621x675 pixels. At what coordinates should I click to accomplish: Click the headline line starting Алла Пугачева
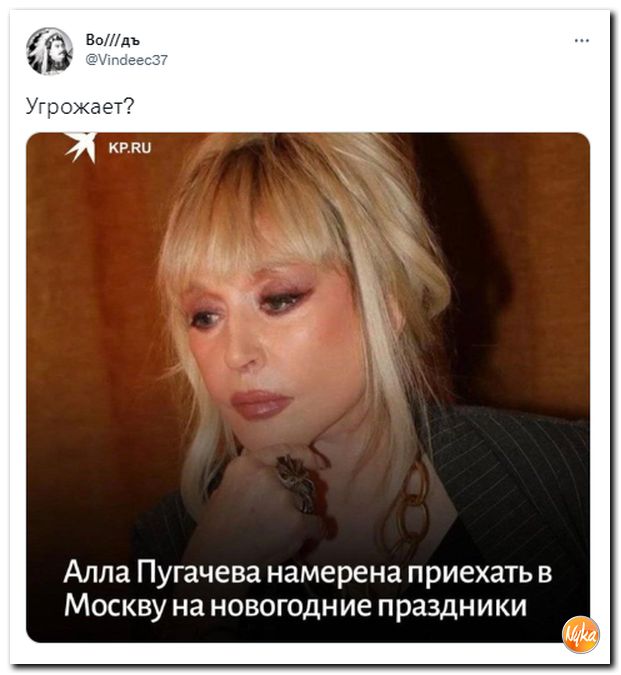pos(308,573)
